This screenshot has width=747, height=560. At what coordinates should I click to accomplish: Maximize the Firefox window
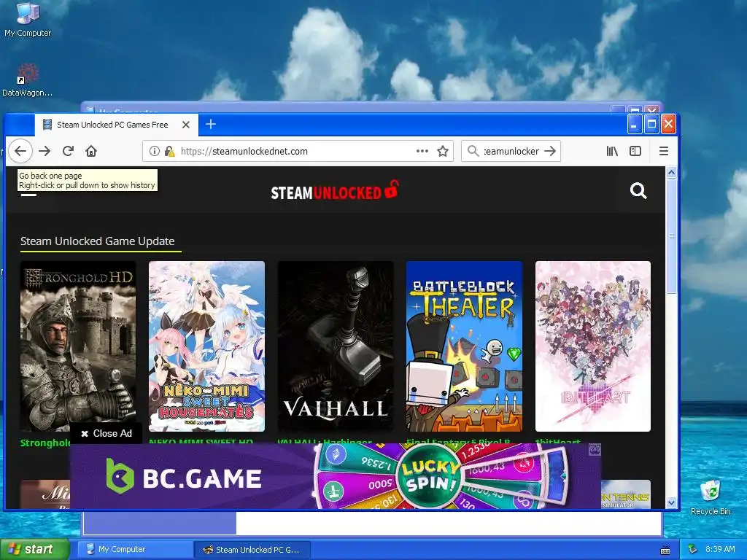tap(651, 124)
